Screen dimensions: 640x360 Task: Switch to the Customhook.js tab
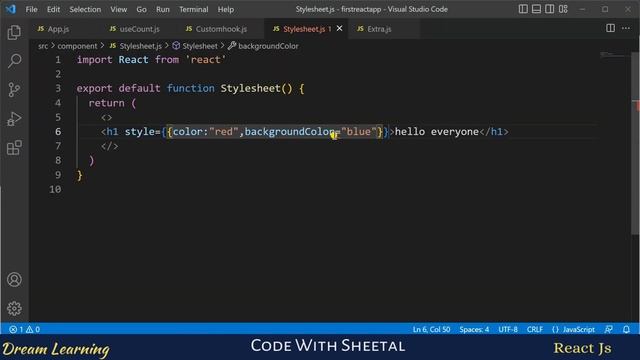click(x=221, y=29)
